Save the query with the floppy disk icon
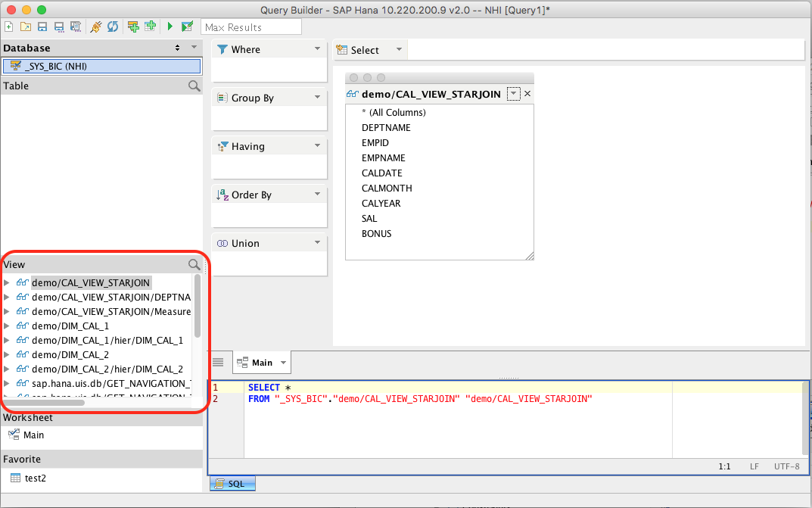Viewport: 812px width, 508px height. pyautogui.click(x=42, y=26)
